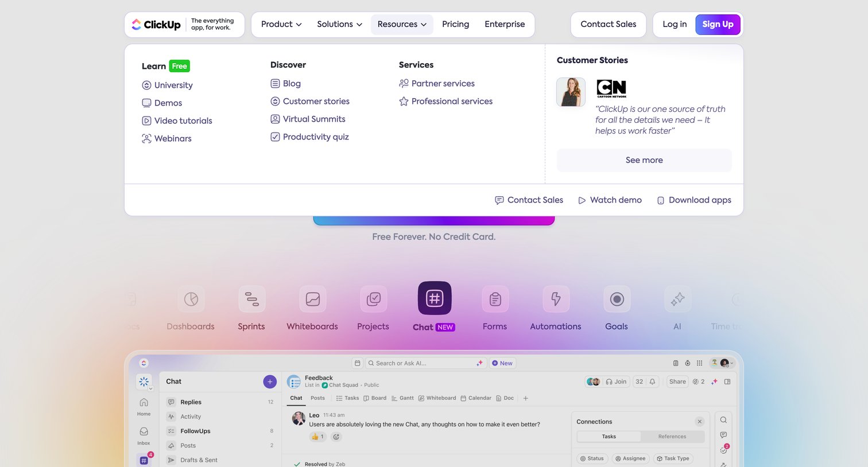
Task: Open Virtual Summits
Action: point(308,119)
